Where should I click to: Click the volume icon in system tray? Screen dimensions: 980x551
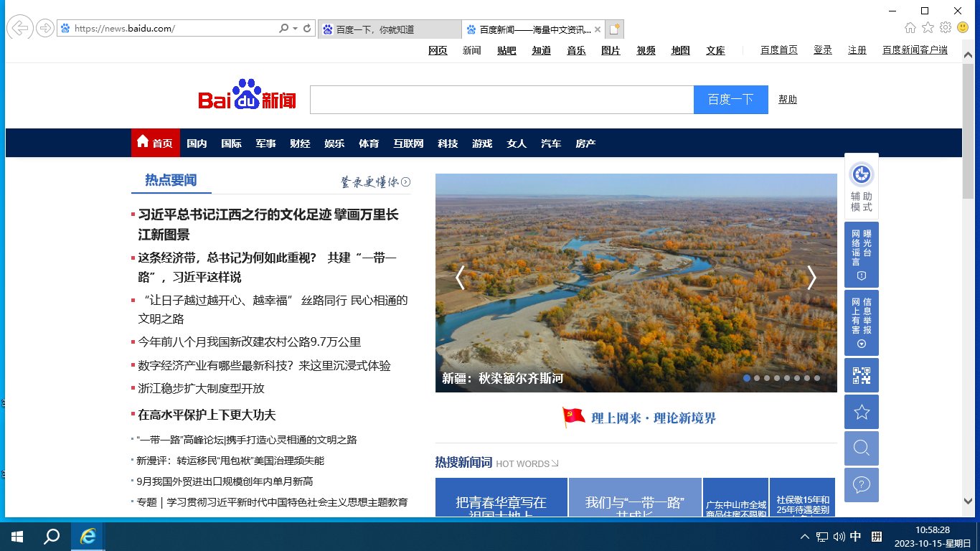pos(838,536)
